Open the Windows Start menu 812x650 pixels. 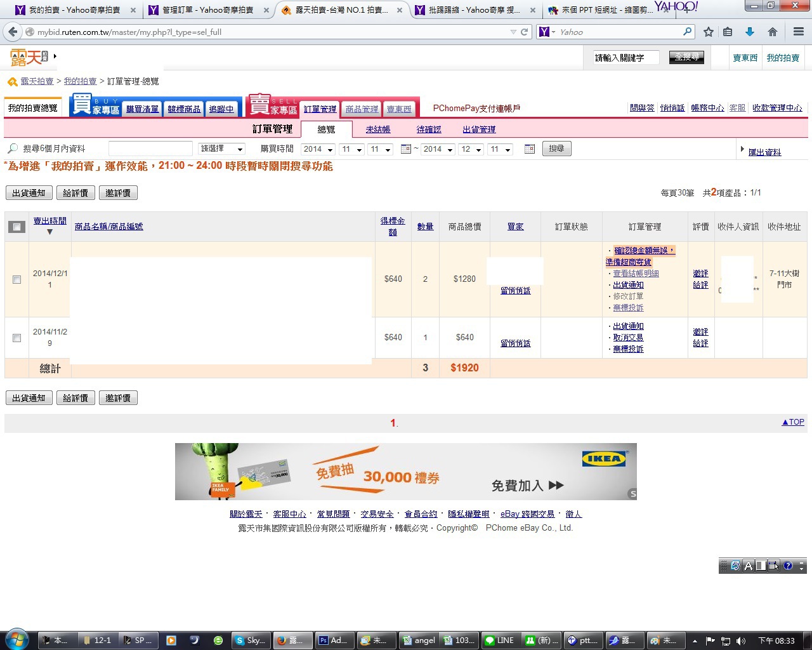(x=16, y=639)
